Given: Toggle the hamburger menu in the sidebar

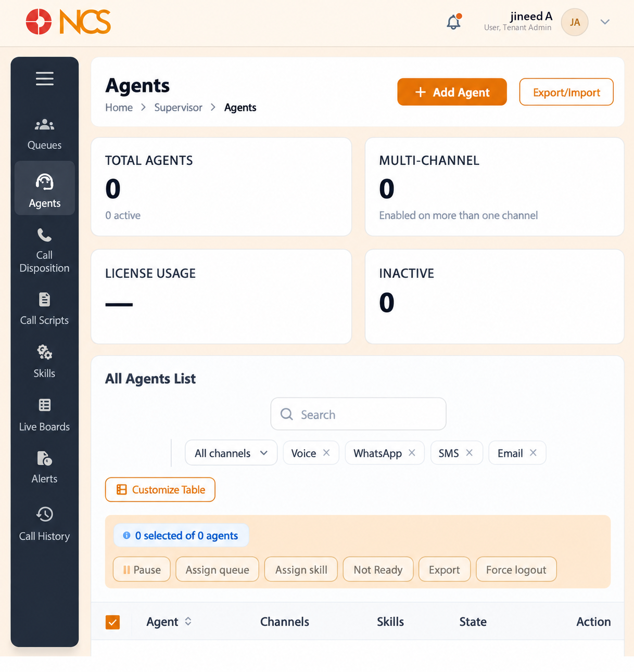Looking at the screenshot, I should 45,79.
